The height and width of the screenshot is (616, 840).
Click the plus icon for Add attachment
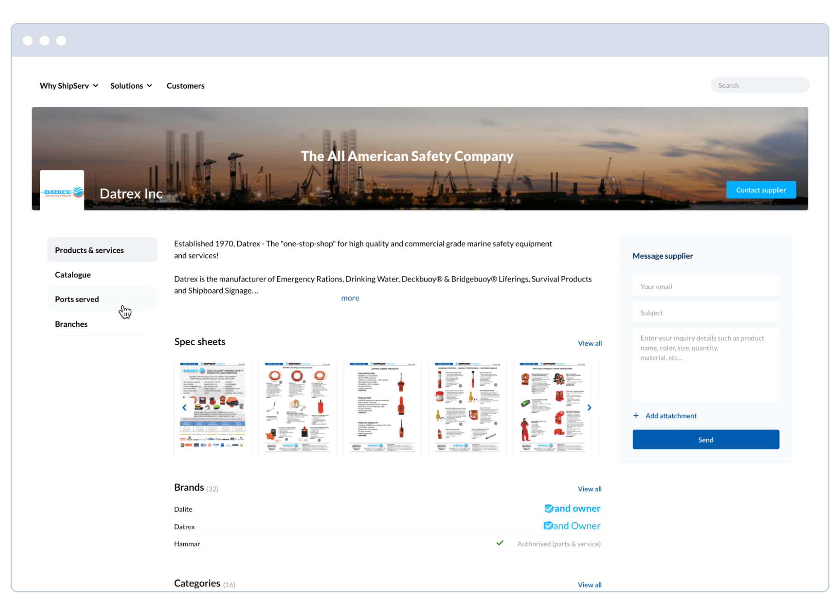636,415
